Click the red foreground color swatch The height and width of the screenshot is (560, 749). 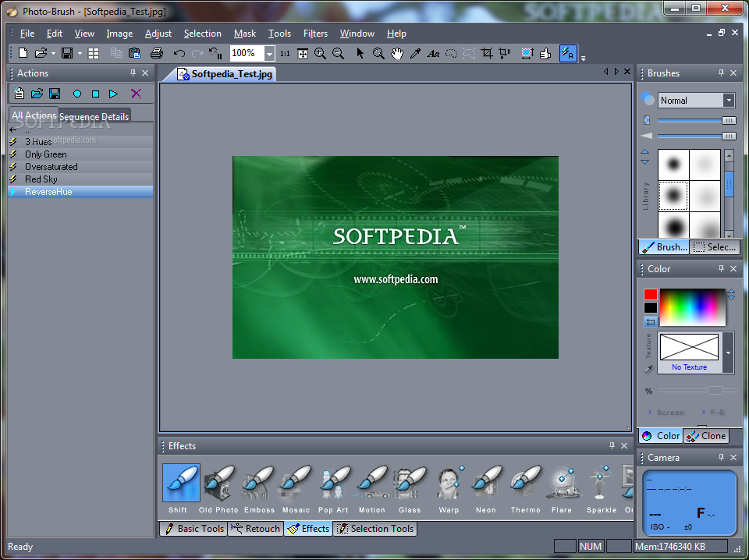pos(650,295)
